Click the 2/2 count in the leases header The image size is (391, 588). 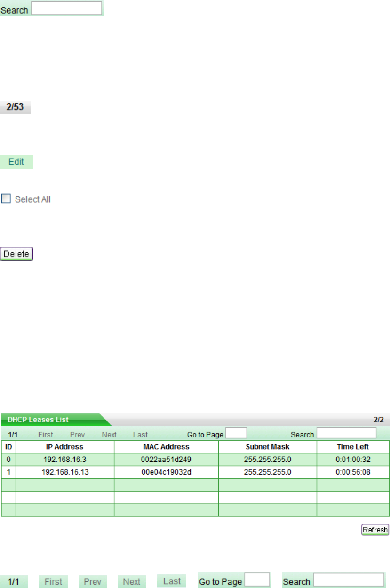click(x=379, y=419)
